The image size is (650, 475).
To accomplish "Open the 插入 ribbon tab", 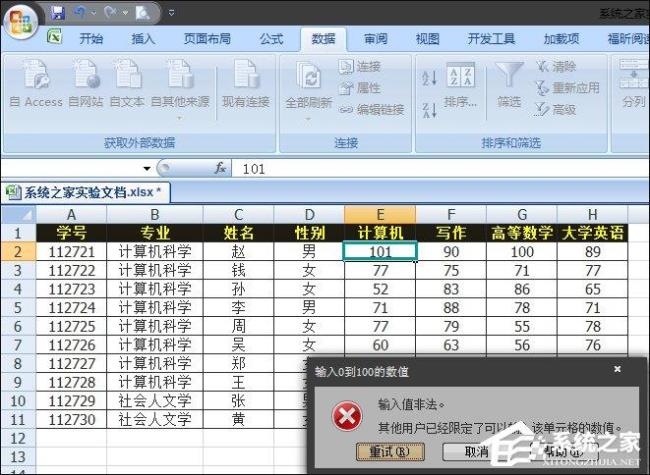I will tap(143, 39).
